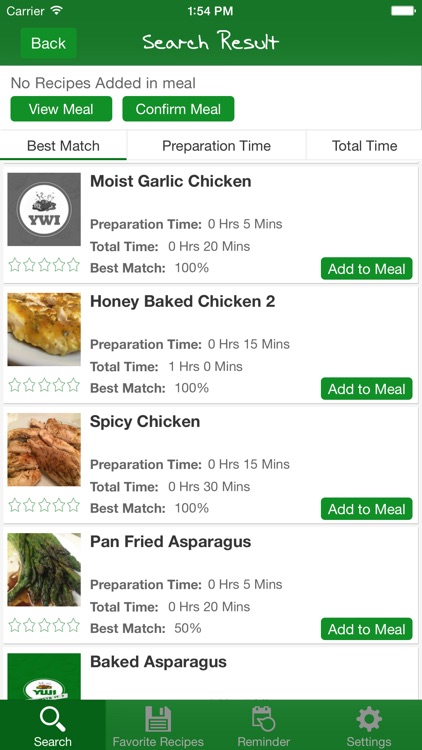This screenshot has height=750, width=422.
Task: Tap the battery indicator icon
Action: click(x=403, y=11)
